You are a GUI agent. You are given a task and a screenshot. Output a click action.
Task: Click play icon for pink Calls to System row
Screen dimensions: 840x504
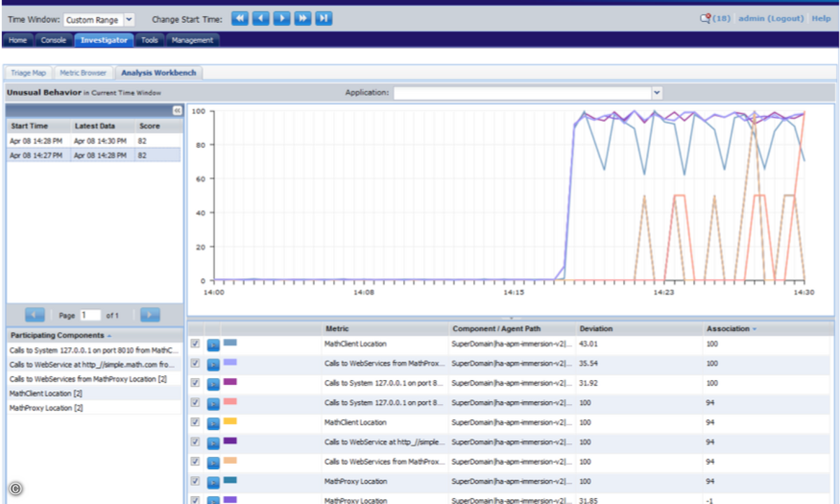[x=213, y=403]
